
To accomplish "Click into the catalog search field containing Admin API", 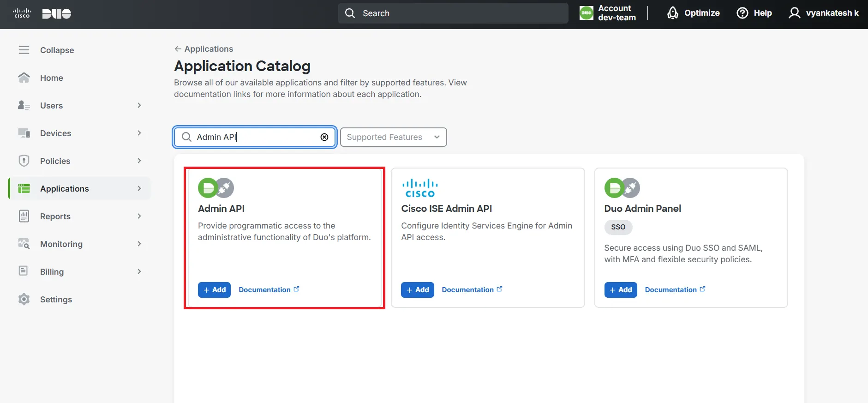I will (x=254, y=137).
